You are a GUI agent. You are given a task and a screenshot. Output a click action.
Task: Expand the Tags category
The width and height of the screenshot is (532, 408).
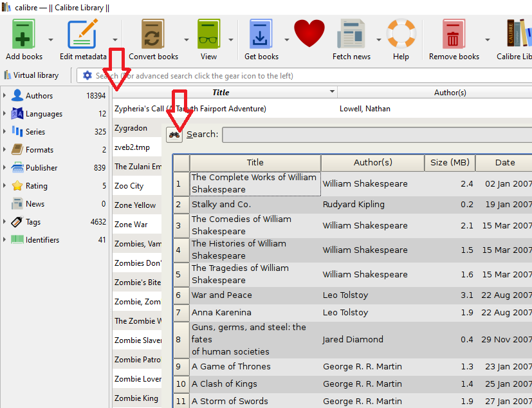click(5, 222)
